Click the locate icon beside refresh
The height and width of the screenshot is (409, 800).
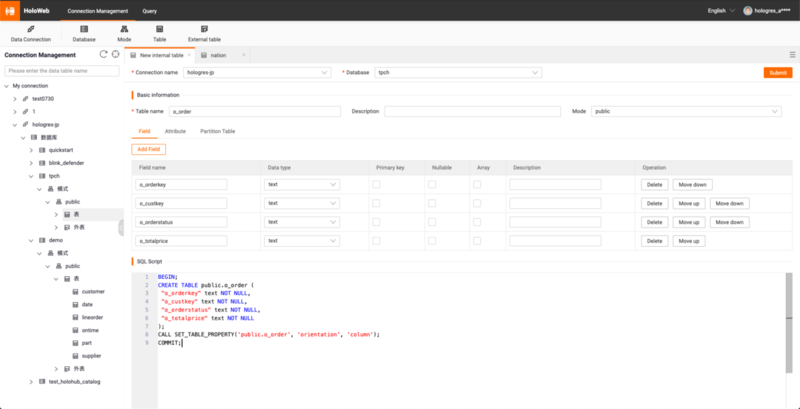pos(115,54)
